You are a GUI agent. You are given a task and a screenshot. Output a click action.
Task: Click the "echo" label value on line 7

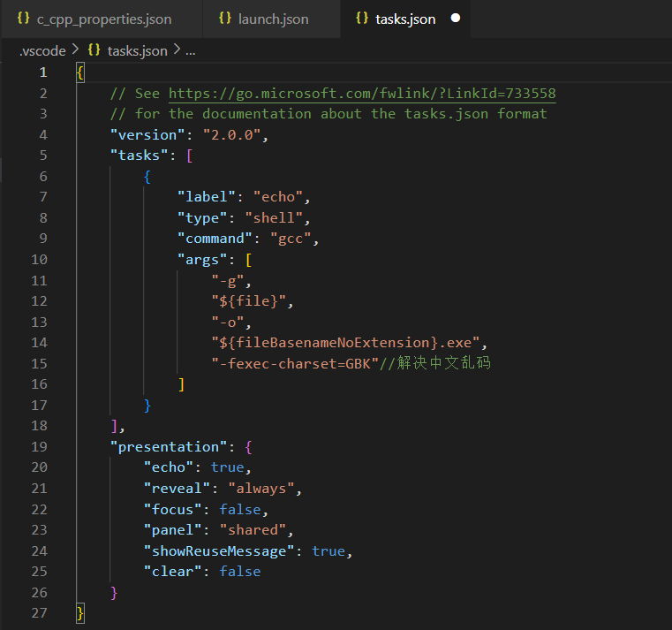click(278, 197)
